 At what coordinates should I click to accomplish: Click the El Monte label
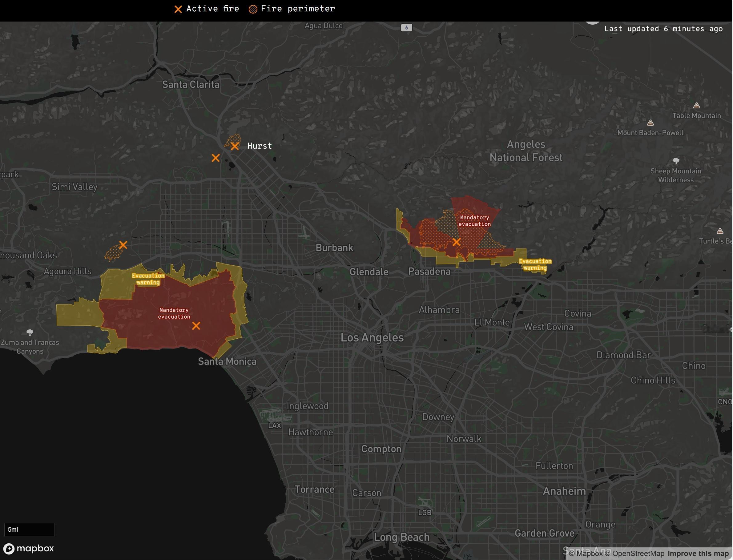[492, 322]
